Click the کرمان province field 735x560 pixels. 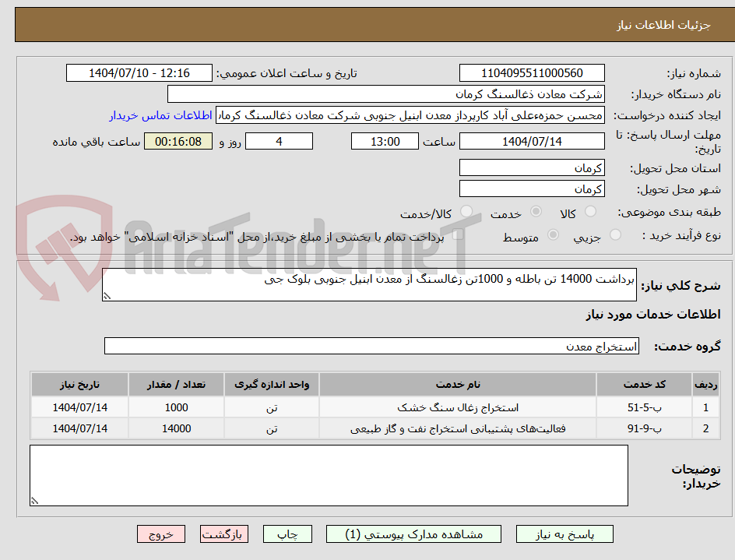pyautogui.click(x=532, y=167)
